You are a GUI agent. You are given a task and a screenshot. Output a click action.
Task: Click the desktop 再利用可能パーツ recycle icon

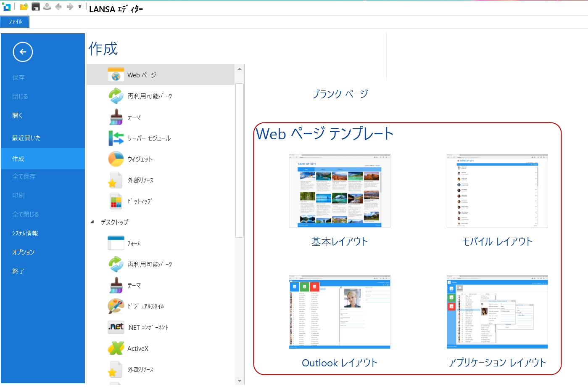pyautogui.click(x=116, y=264)
